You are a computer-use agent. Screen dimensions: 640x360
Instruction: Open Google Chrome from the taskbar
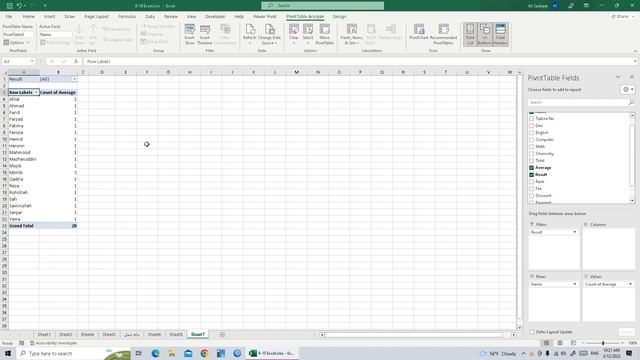204,353
